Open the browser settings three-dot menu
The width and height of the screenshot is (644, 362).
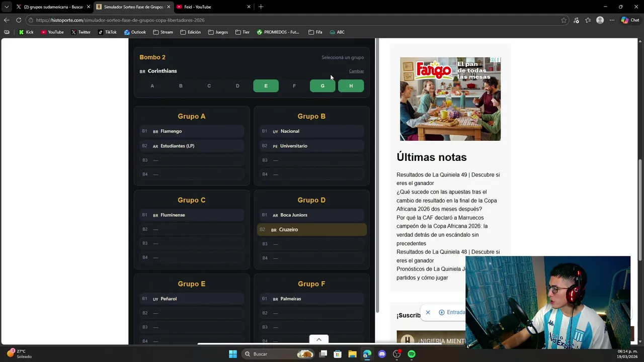612,20
